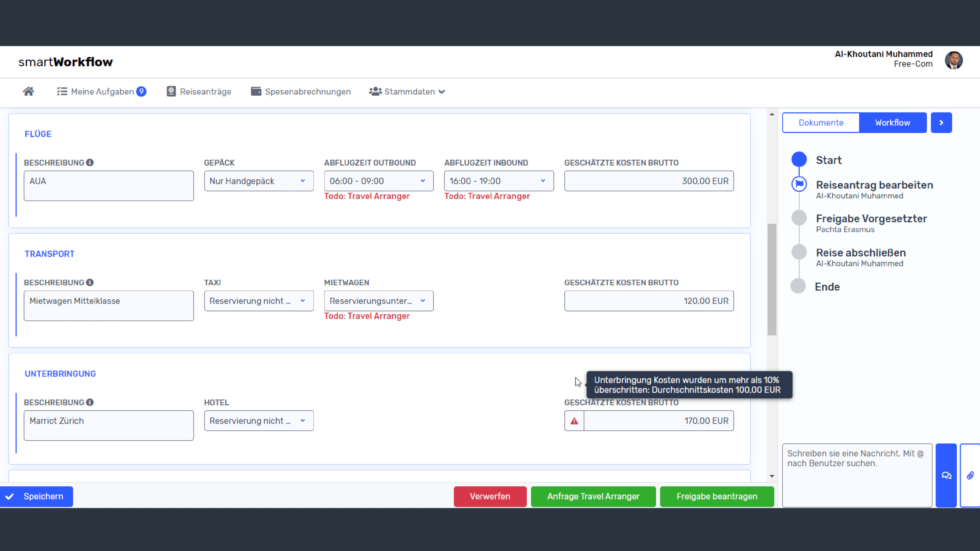Click the Meine Aufgaben badge showing 9
980x551 pixels.
click(x=141, y=91)
